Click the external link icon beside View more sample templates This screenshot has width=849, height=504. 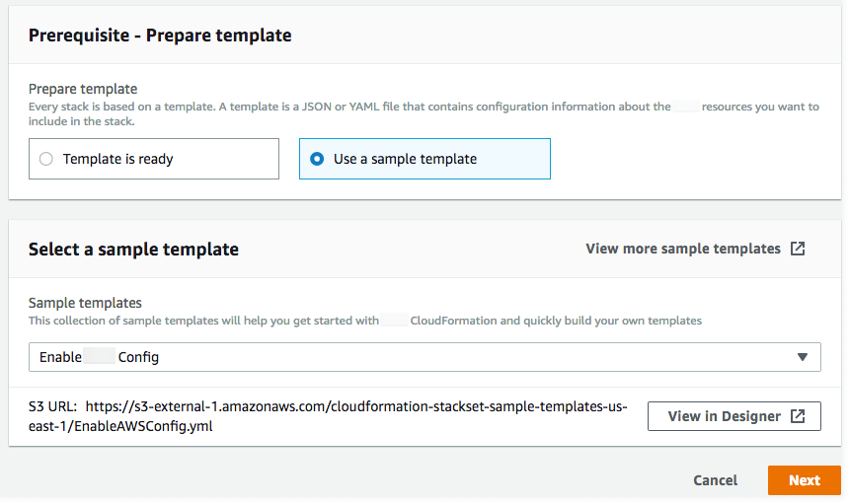tap(798, 249)
